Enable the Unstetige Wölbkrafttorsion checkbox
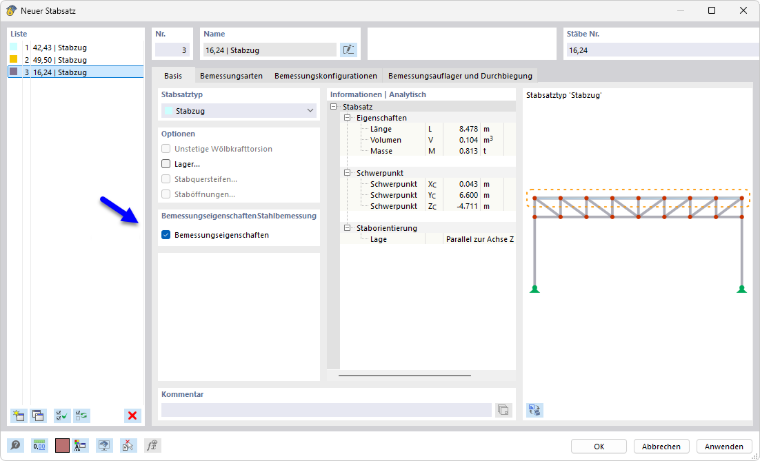760x461 pixels. click(166, 149)
